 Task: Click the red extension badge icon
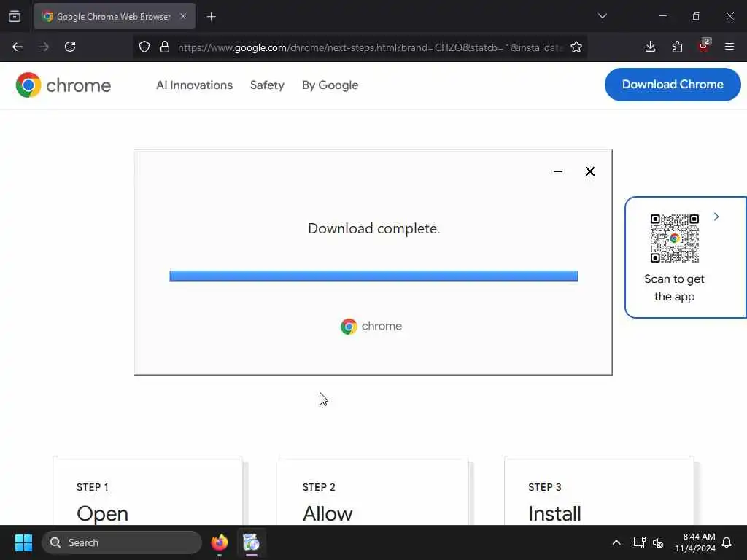704,46
